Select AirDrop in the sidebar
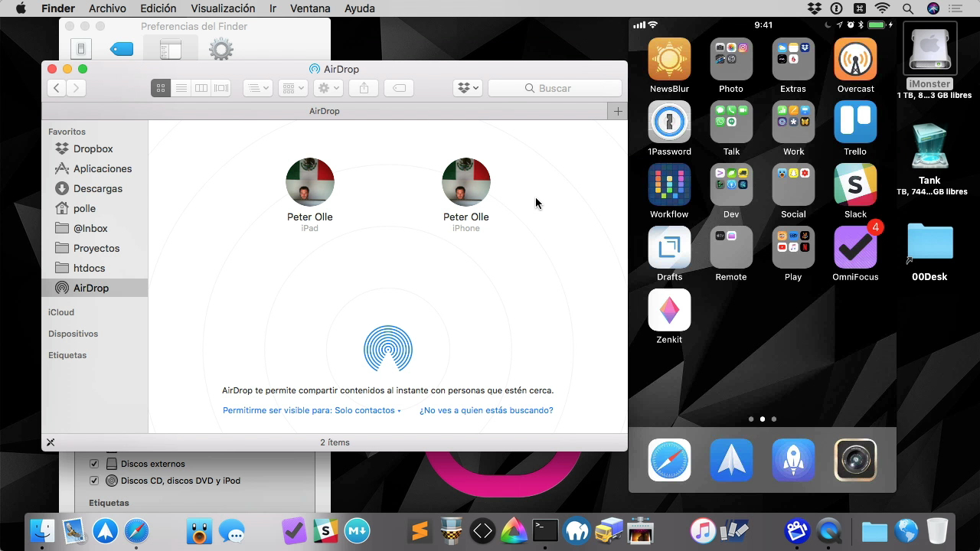 click(x=90, y=288)
